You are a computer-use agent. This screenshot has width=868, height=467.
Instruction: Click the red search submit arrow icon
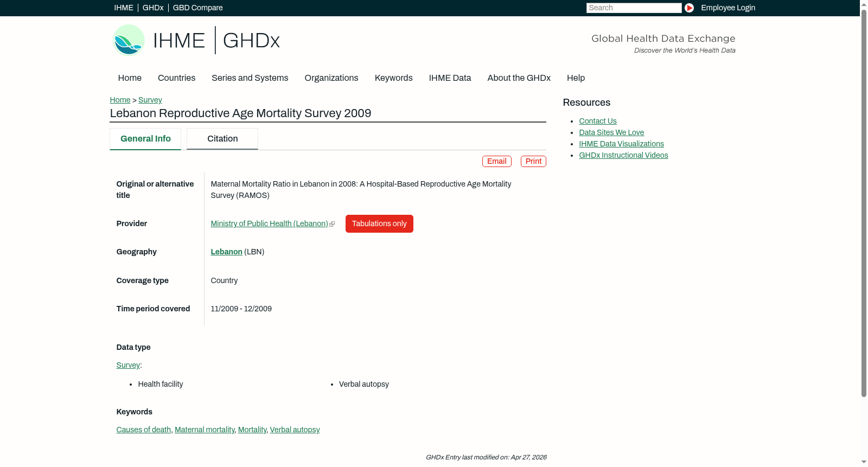coord(689,8)
